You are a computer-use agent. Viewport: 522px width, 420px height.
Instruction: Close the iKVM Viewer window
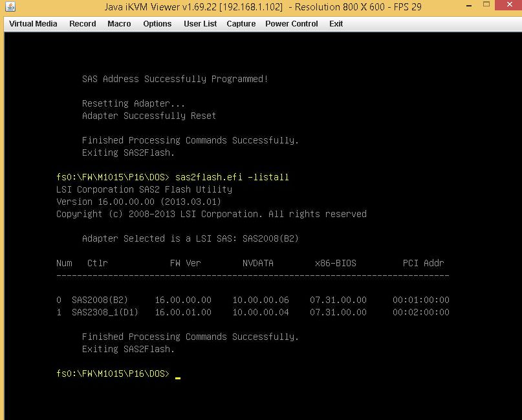(x=509, y=5)
